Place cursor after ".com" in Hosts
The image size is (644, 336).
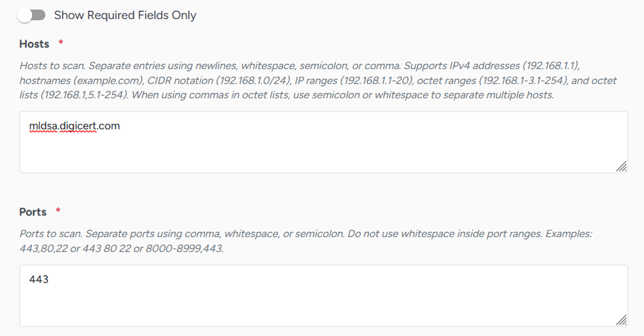pos(120,125)
